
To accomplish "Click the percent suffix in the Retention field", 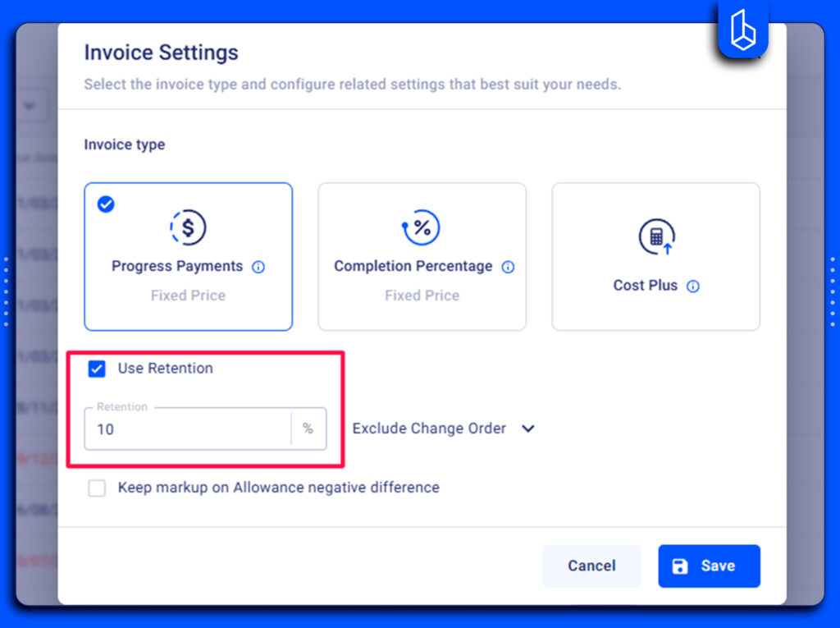I will 308,429.
